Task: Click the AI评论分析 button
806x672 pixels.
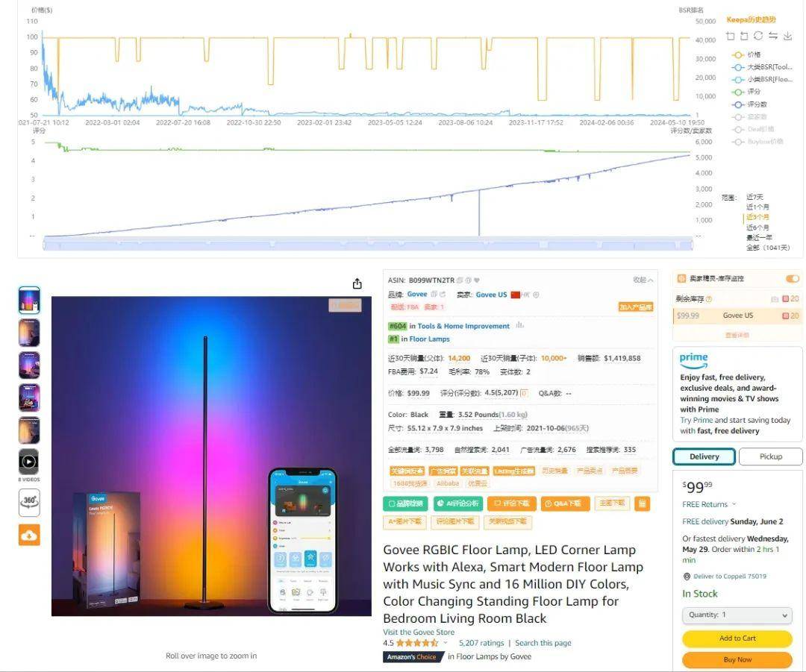Action: click(x=458, y=504)
